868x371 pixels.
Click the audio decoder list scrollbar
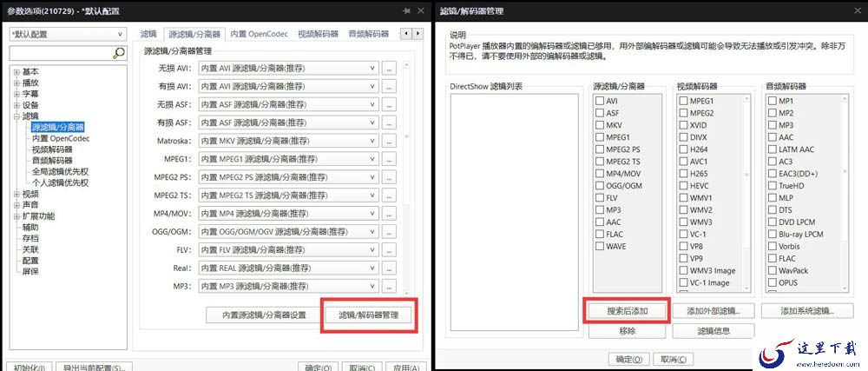pos(844,192)
